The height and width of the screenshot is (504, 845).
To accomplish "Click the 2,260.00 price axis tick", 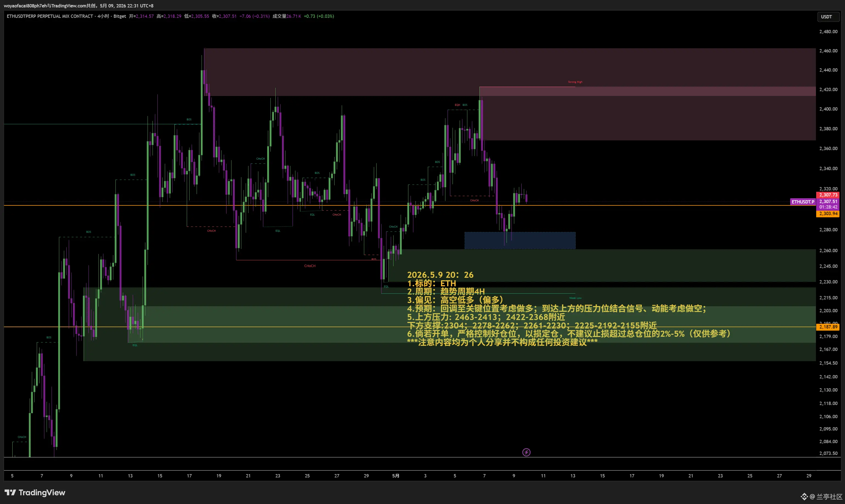I will pyautogui.click(x=828, y=251).
